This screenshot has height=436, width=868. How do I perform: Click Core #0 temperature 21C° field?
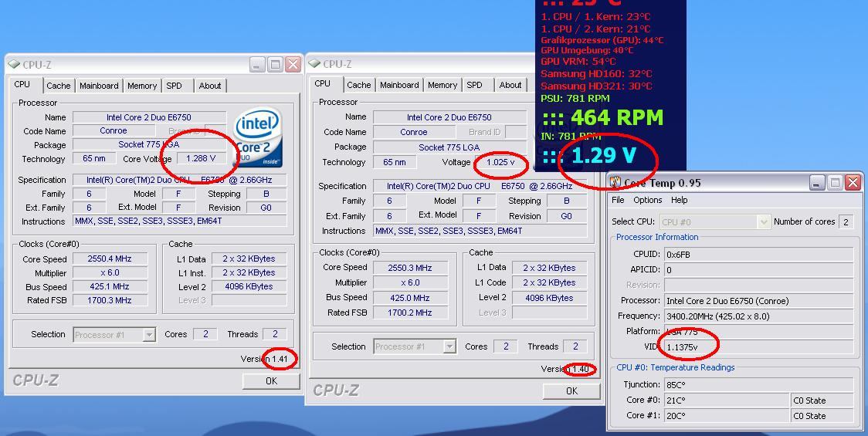tap(727, 400)
